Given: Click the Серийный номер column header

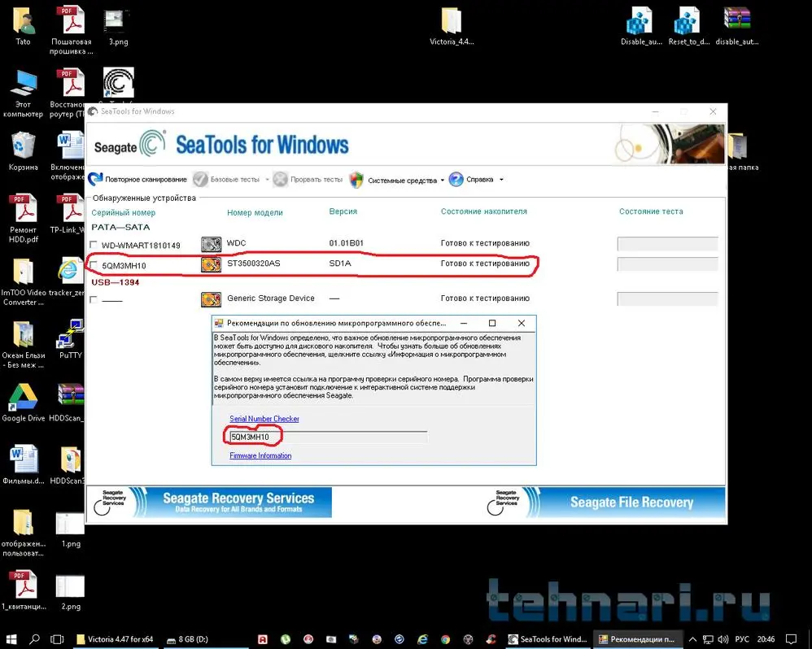Looking at the screenshot, I should tap(123, 212).
